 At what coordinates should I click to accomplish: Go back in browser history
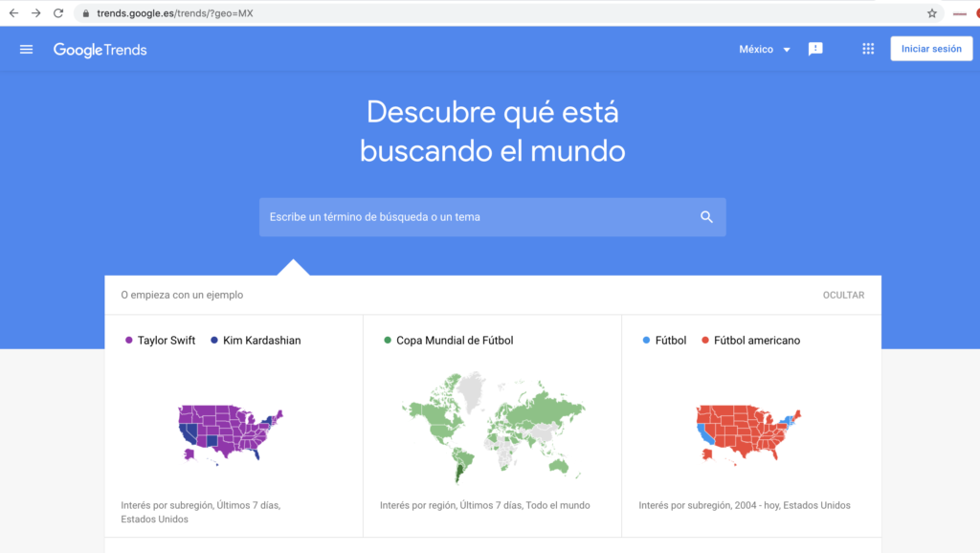coord(13,13)
